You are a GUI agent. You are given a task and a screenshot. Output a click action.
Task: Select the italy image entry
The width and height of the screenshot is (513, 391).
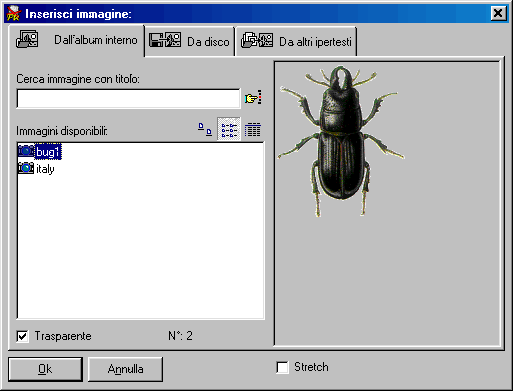click(x=45, y=168)
